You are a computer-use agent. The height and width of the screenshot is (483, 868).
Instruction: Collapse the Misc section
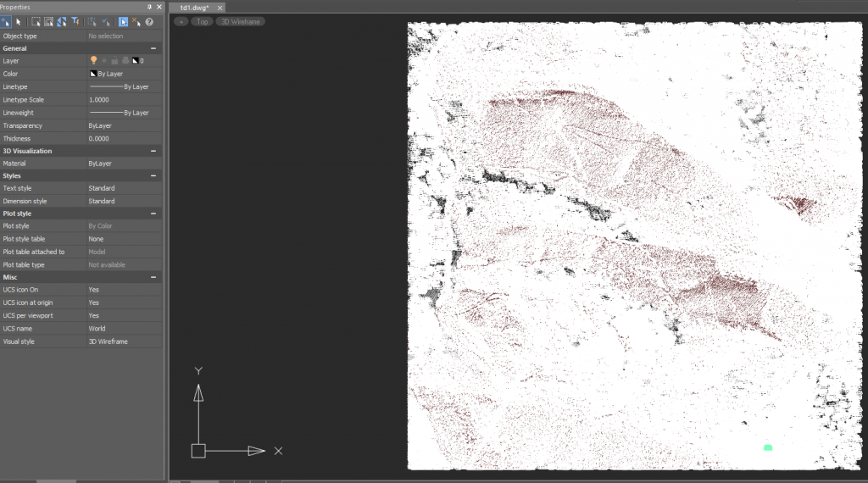pyautogui.click(x=153, y=277)
